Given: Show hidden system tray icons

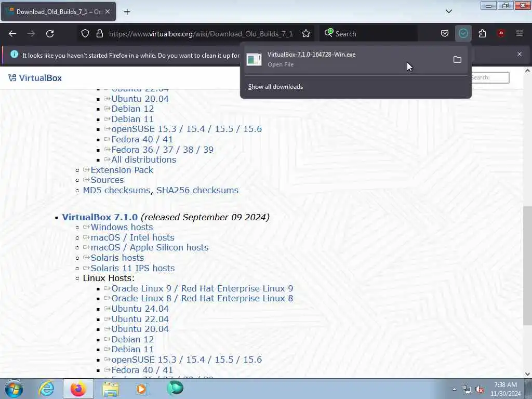Looking at the screenshot, I should tap(454, 389).
